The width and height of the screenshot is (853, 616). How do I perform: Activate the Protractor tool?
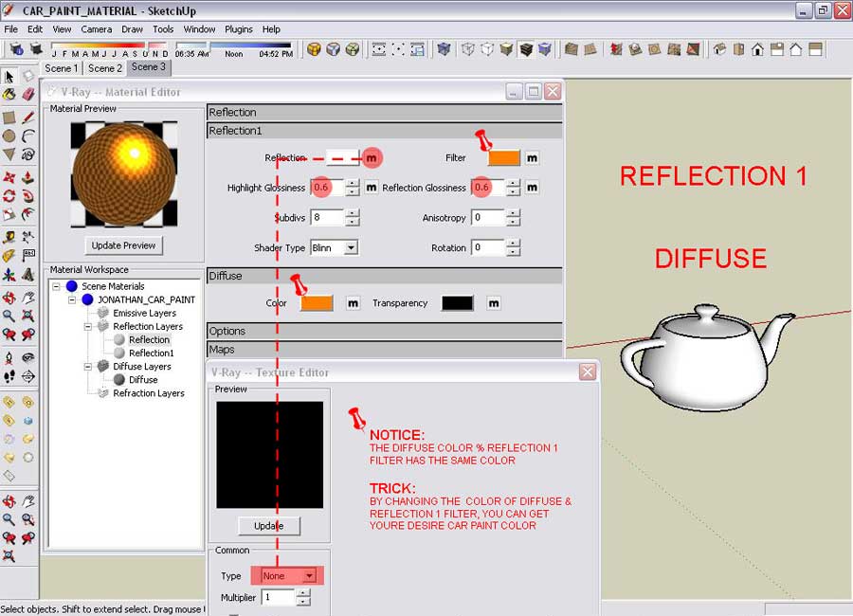coord(9,256)
